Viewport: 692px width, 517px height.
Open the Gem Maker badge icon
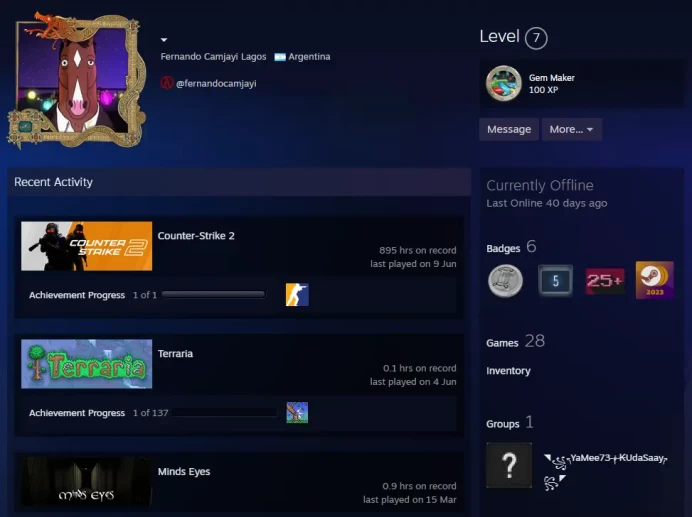click(504, 83)
